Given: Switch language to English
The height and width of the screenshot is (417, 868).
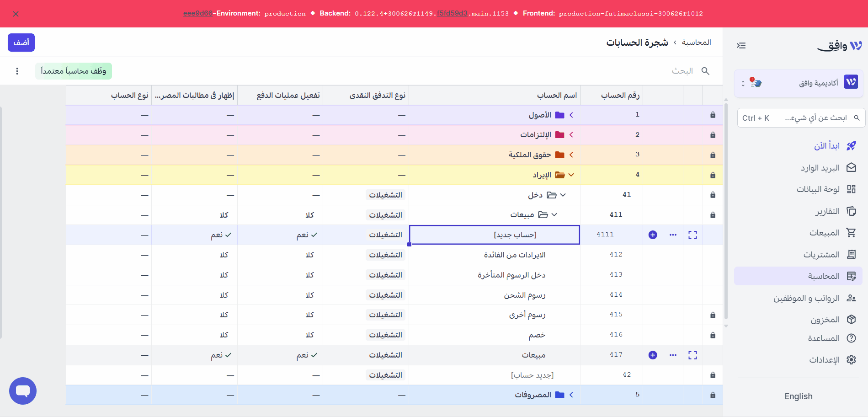Looking at the screenshot, I should point(799,396).
